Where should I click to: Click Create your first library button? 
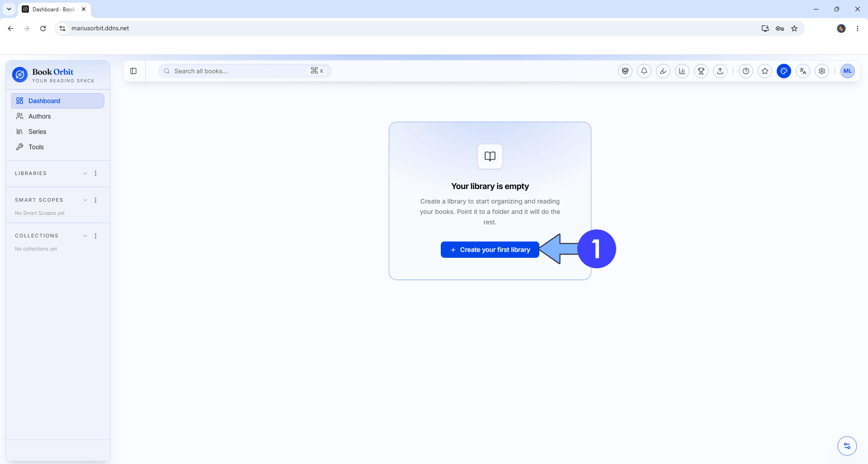point(490,250)
